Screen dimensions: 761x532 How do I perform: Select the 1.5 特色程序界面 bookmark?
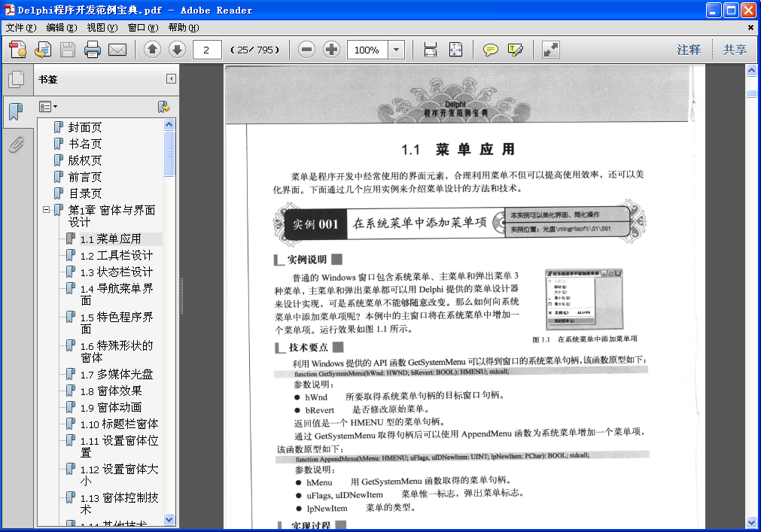(x=117, y=323)
